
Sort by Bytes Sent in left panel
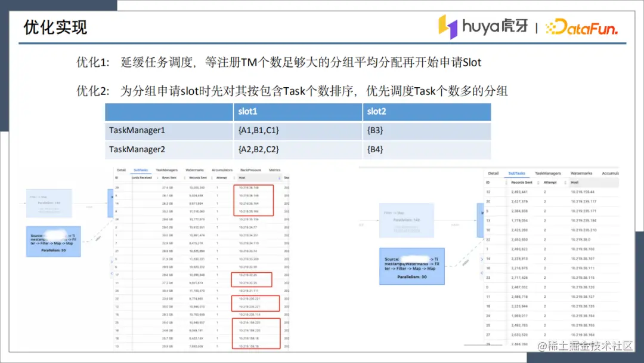pos(169,177)
